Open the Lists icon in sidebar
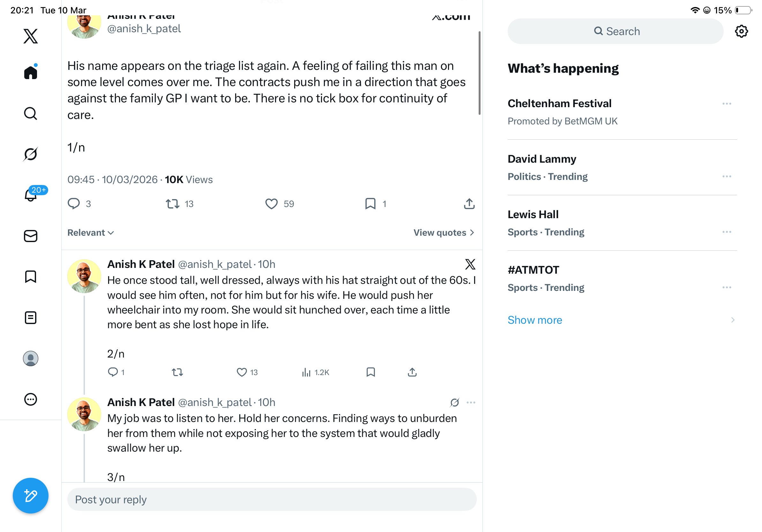 pos(31,317)
